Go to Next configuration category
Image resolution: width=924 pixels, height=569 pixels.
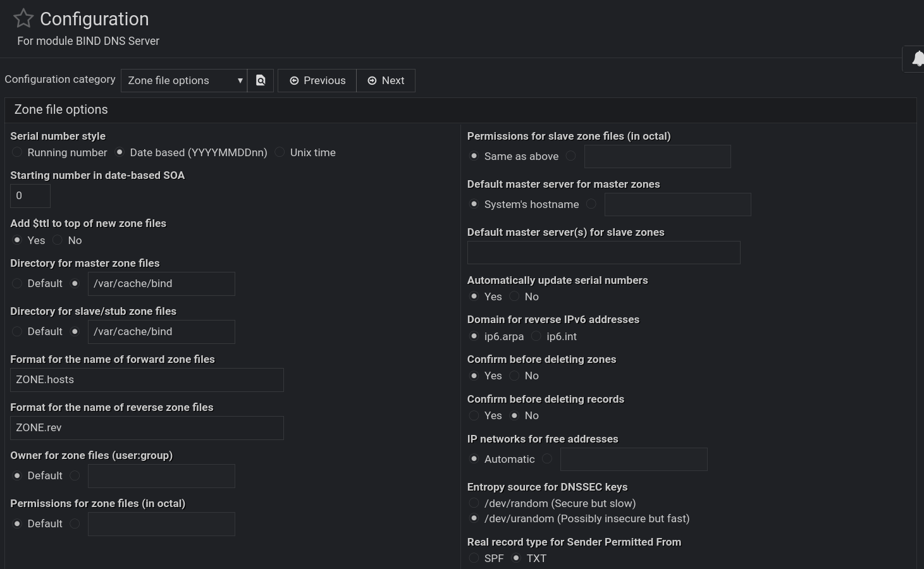386,80
